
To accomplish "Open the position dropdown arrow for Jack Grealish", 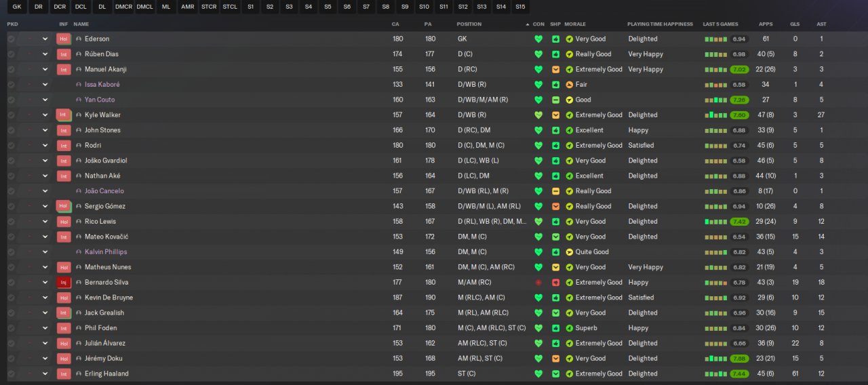I will 45,312.
